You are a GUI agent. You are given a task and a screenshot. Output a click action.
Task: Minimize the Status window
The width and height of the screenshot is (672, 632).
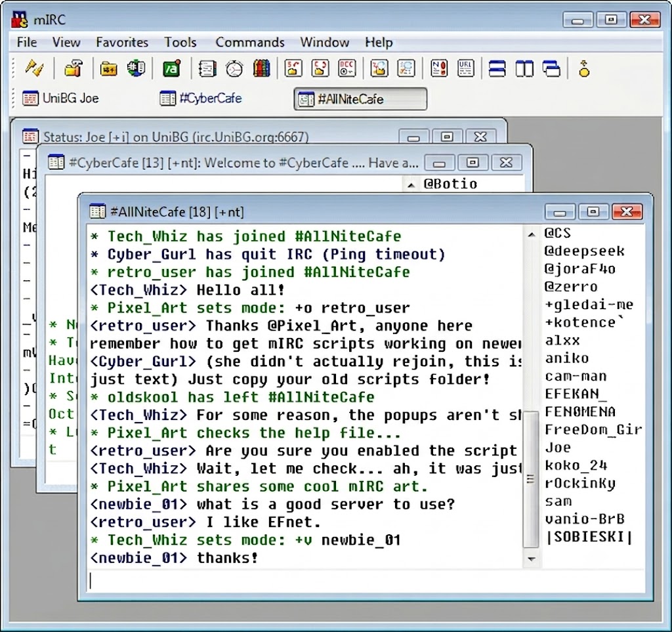point(413,137)
